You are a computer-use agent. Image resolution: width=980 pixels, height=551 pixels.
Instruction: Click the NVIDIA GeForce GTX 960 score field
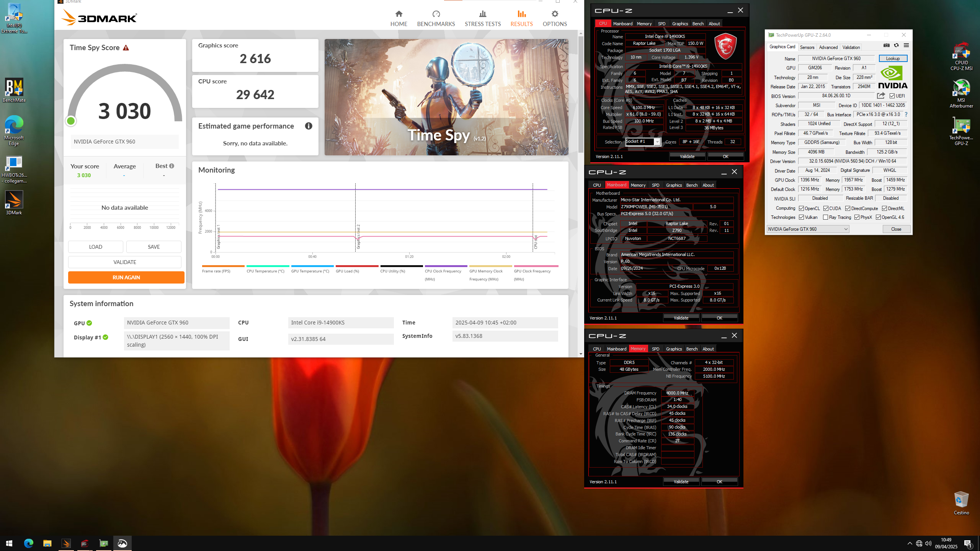tap(125, 142)
